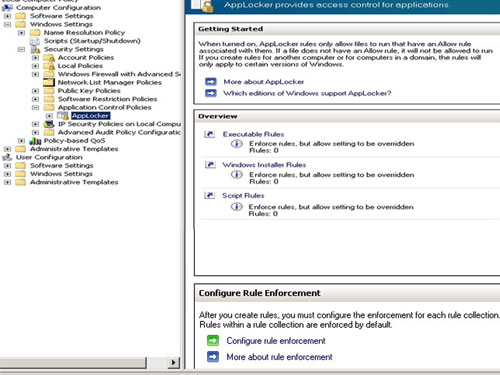Click the shortcut icon next to Executable Rules

coord(210,134)
